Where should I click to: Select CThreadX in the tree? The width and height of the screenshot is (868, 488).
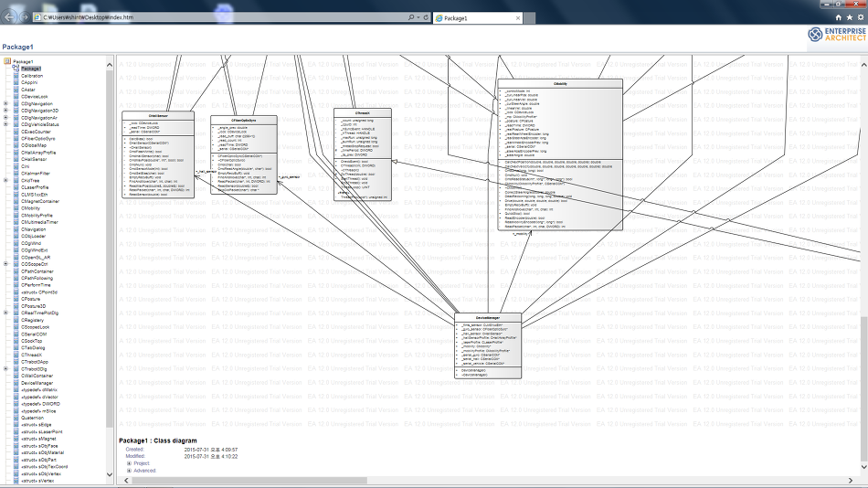(32, 355)
